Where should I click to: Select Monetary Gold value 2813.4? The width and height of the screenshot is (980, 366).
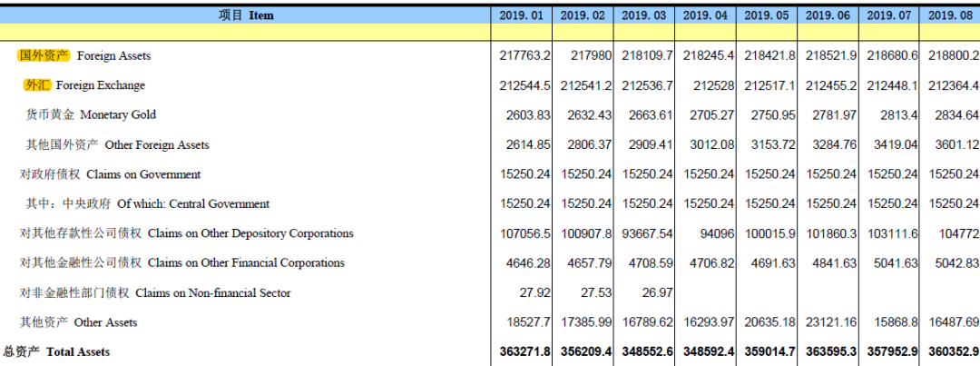pyautogui.click(x=898, y=114)
